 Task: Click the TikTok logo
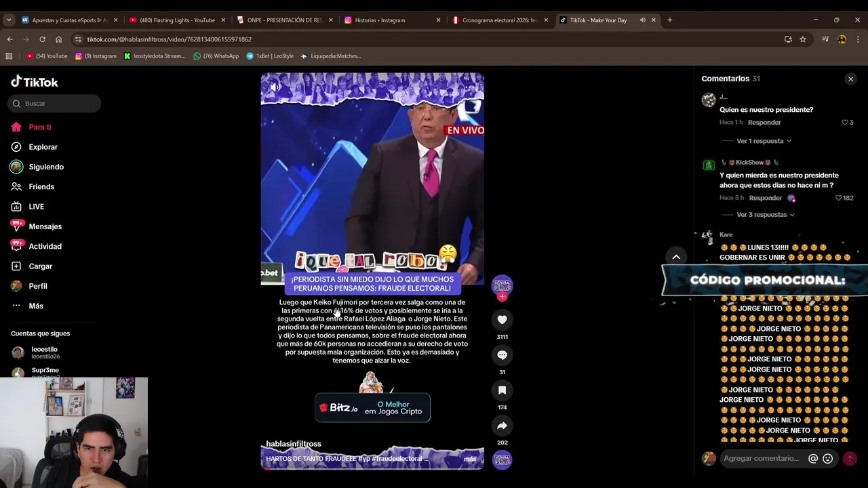point(35,82)
